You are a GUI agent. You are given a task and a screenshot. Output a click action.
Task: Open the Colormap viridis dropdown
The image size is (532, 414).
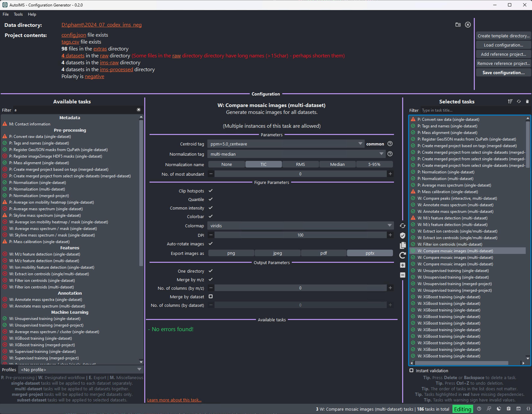point(300,226)
